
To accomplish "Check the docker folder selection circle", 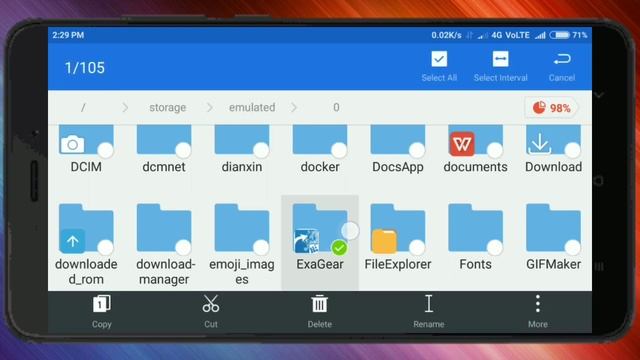I will coord(339,150).
